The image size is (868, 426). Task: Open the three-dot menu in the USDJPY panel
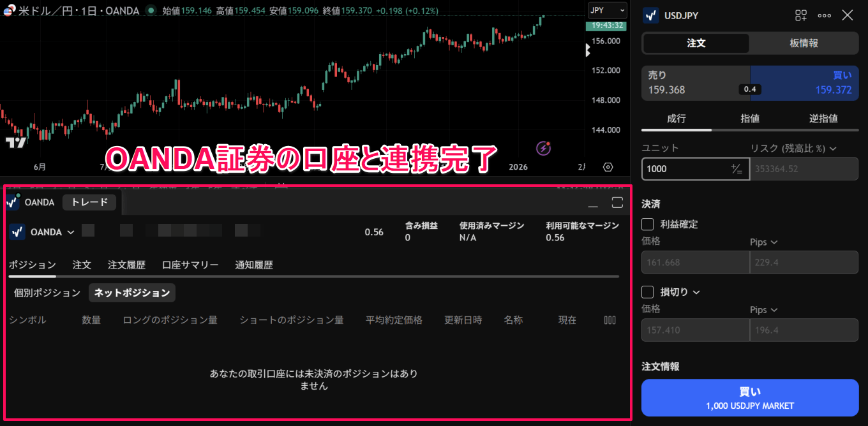825,15
